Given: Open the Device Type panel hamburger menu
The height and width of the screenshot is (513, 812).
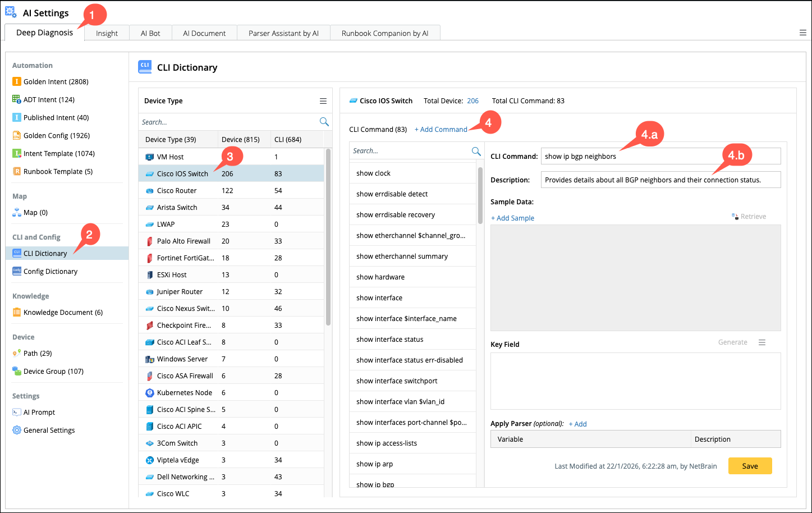Looking at the screenshot, I should point(323,101).
